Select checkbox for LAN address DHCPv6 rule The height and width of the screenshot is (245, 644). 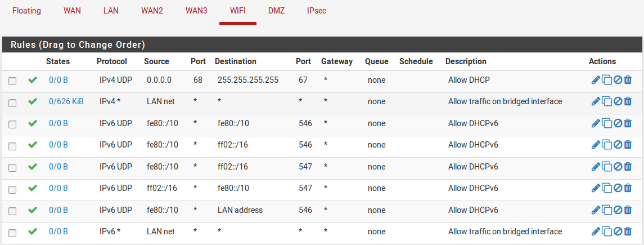pos(12,211)
